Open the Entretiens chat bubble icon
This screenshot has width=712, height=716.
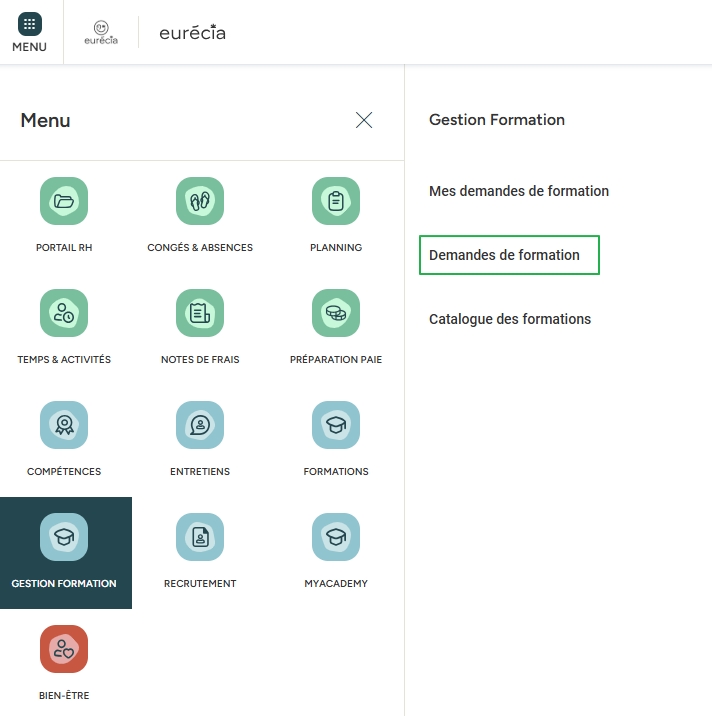pos(200,425)
